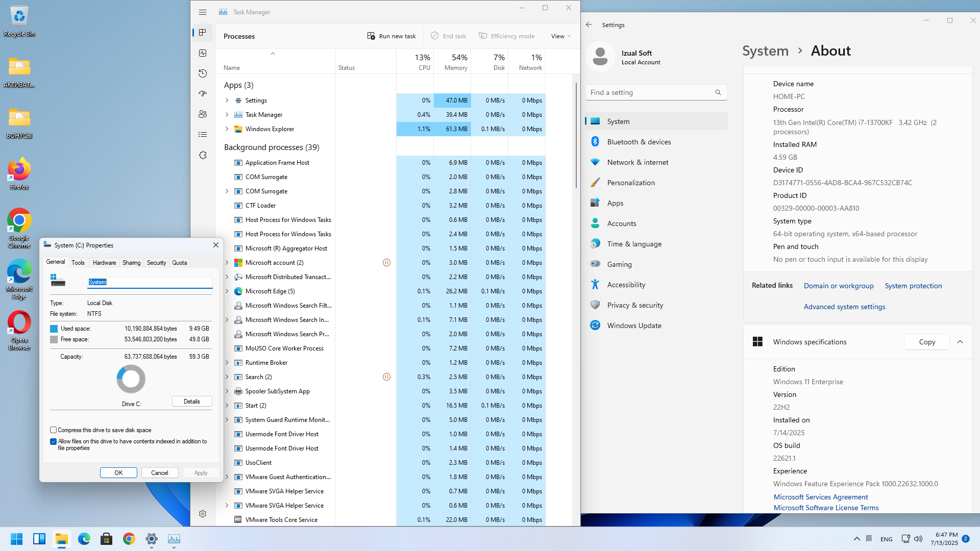Expand the Settings app process row
The height and width of the screenshot is (551, 980).
click(x=227, y=101)
